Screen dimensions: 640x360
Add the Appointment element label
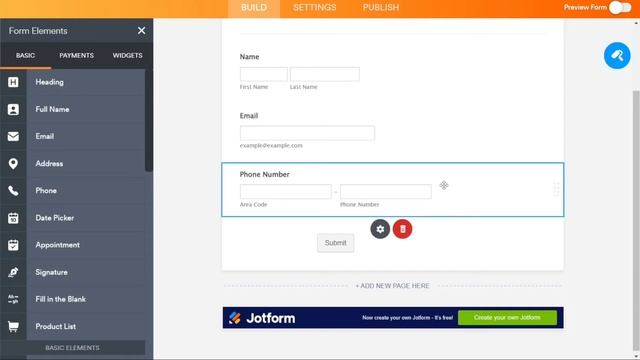click(x=58, y=245)
